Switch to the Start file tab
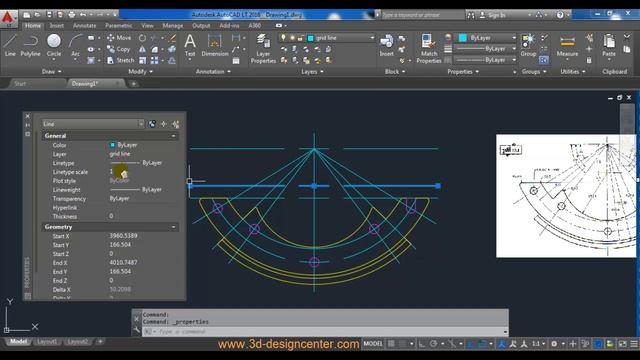This screenshot has width=640, height=360. click(20, 84)
